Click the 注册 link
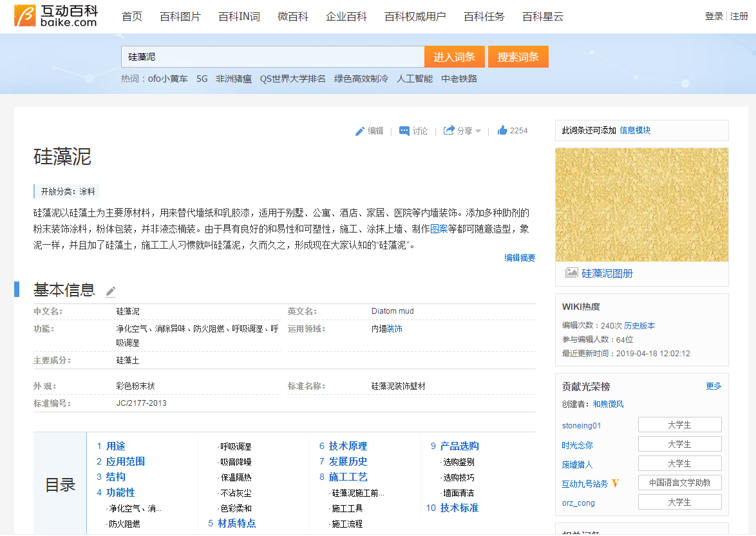 [739, 16]
